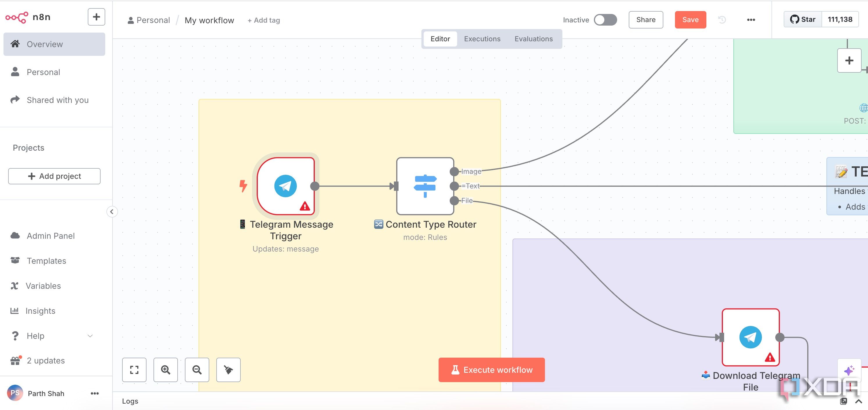Open the AI assistant sparkle button
The width and height of the screenshot is (868, 410).
click(x=849, y=370)
